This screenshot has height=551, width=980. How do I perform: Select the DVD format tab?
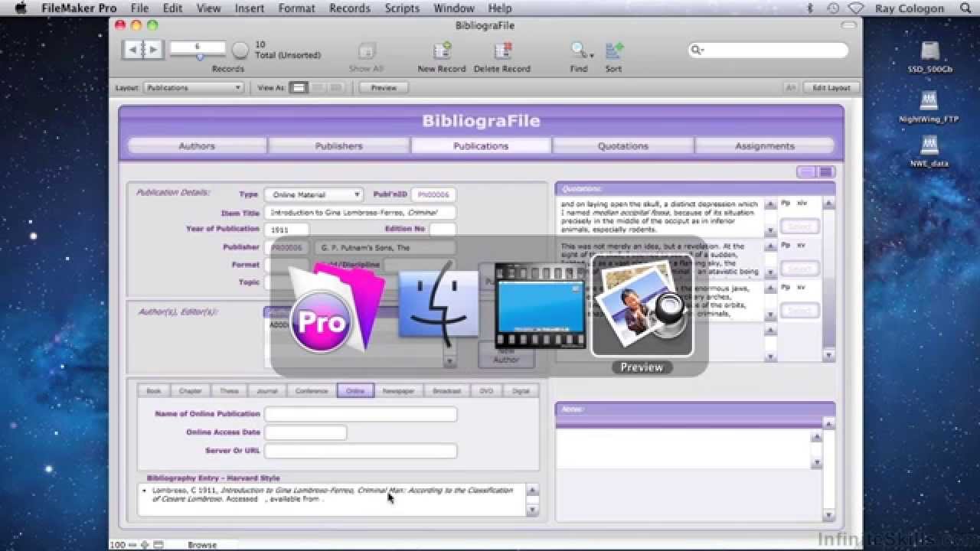click(x=486, y=390)
